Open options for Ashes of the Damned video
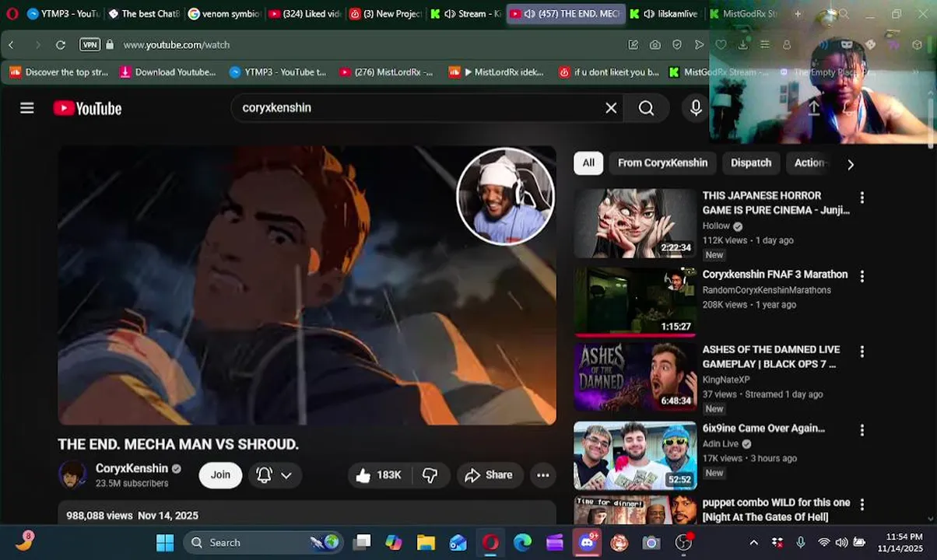 (862, 352)
